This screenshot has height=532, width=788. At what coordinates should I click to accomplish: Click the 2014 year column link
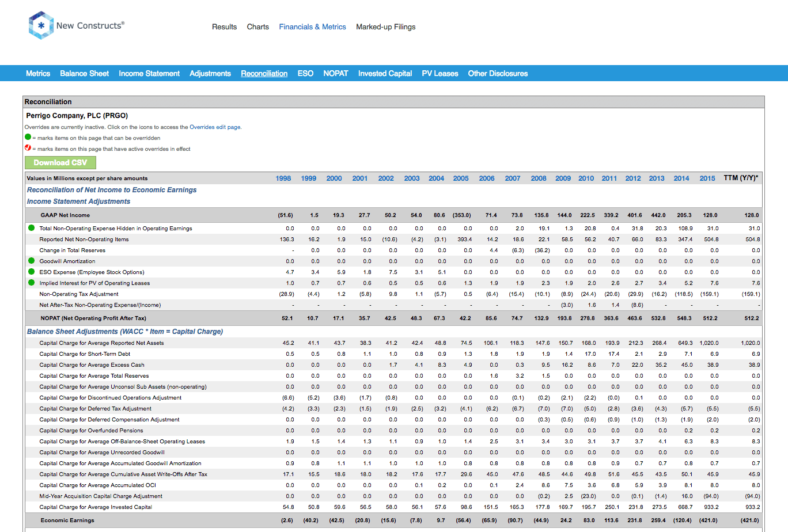click(x=681, y=178)
